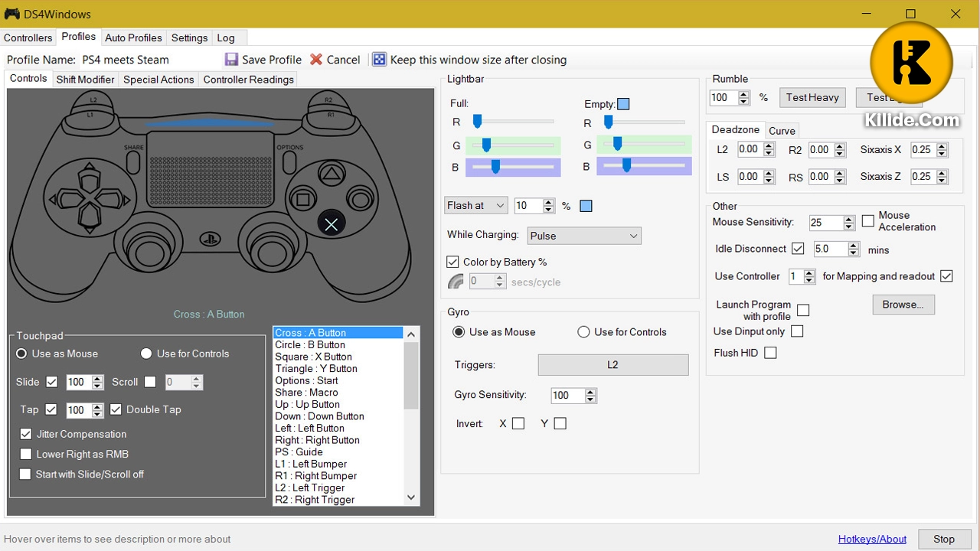Increase the Sixaxis X deadzone spinner
Image resolution: width=980 pixels, height=551 pixels.
click(x=942, y=146)
